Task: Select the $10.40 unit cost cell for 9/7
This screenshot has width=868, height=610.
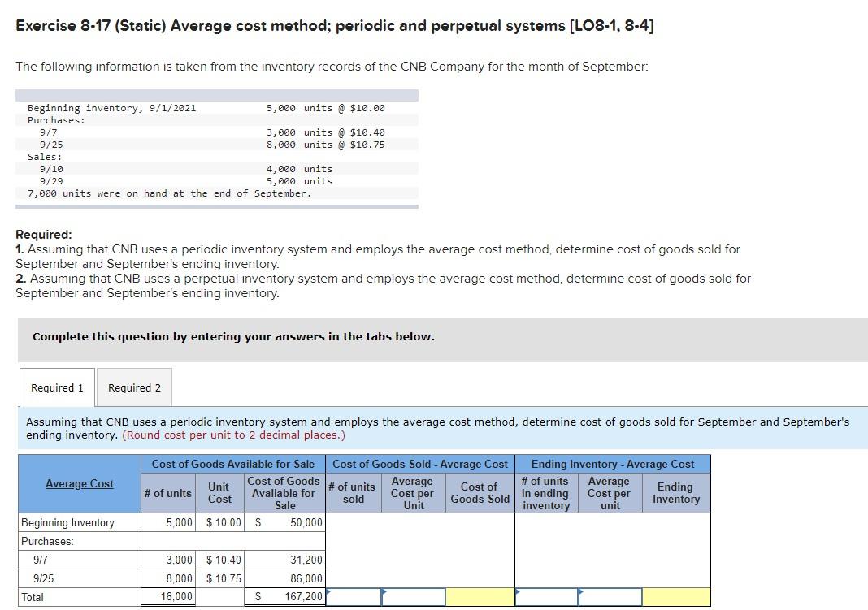Action: pyautogui.click(x=218, y=560)
